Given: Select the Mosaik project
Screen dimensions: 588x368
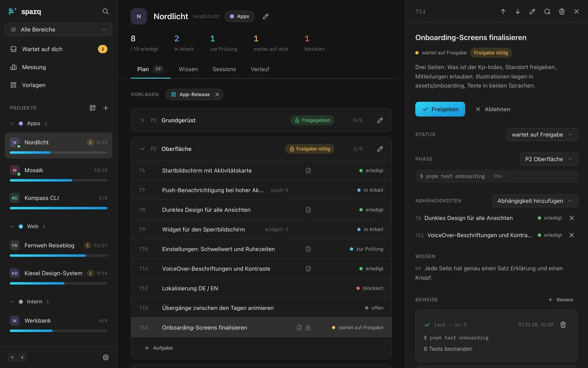Looking at the screenshot, I should (58, 174).
